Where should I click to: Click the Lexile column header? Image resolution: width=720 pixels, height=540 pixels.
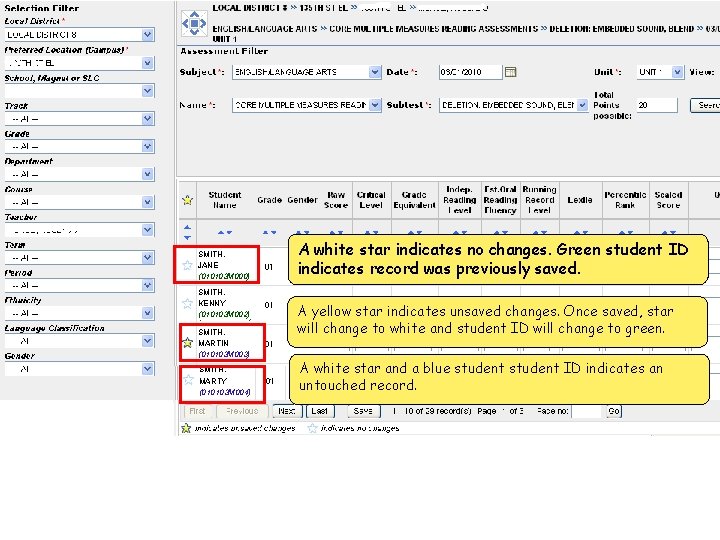(x=579, y=200)
